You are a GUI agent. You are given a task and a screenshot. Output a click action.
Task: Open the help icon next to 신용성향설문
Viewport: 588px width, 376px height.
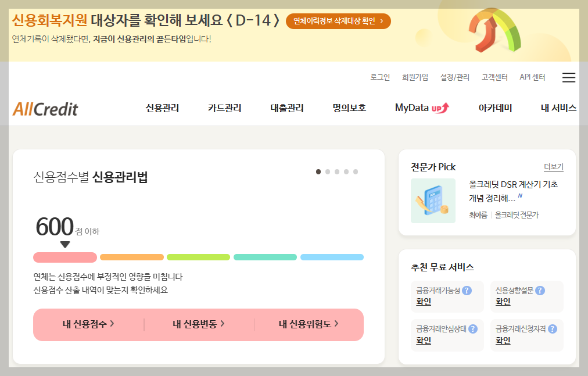[540, 290]
